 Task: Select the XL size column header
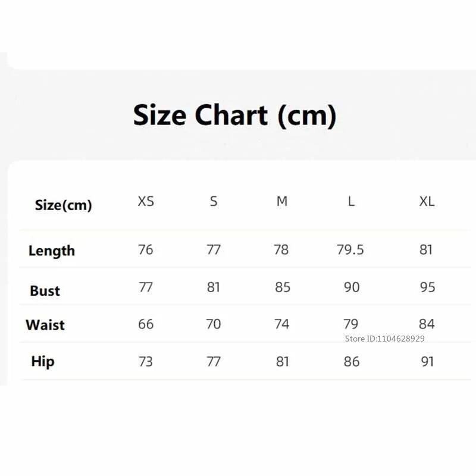[427, 201]
